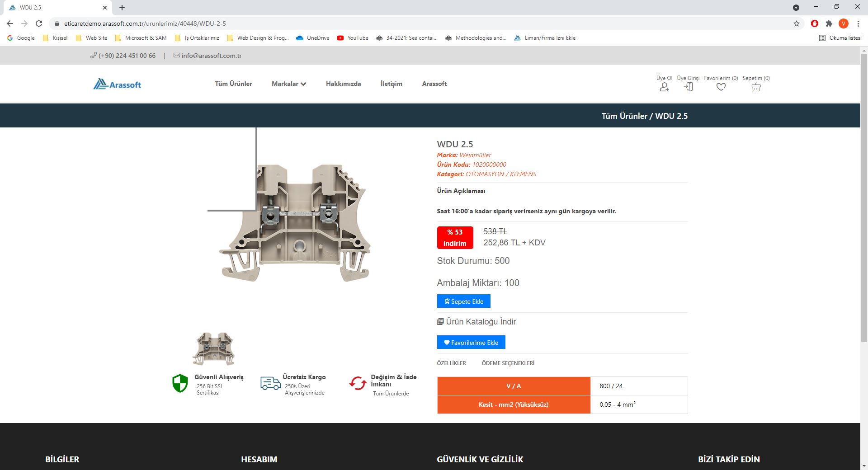Open Methodologies and... bookmark

(x=476, y=38)
